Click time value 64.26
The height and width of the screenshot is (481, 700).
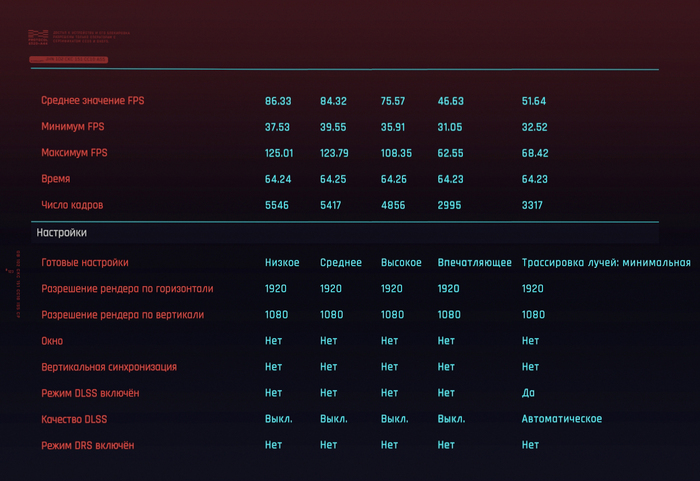[x=393, y=180]
